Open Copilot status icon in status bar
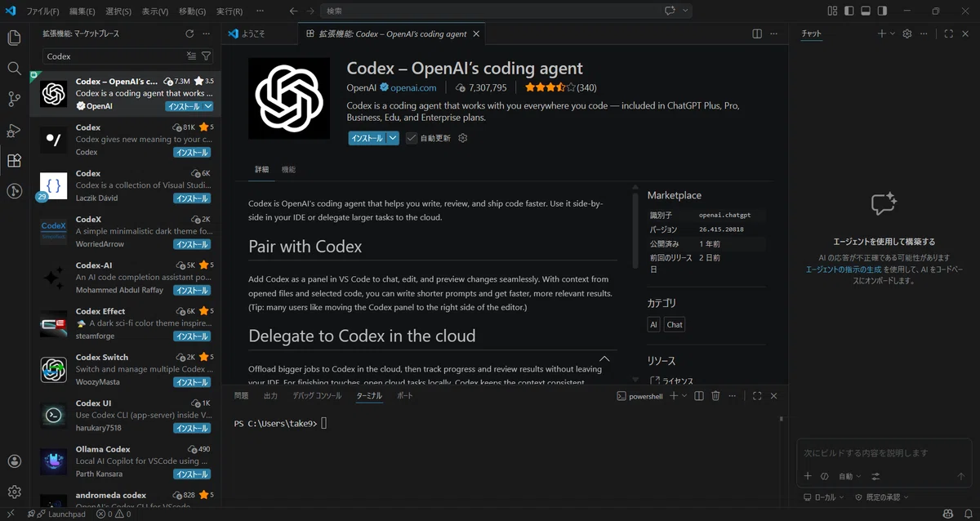The image size is (980, 521). coord(948,514)
